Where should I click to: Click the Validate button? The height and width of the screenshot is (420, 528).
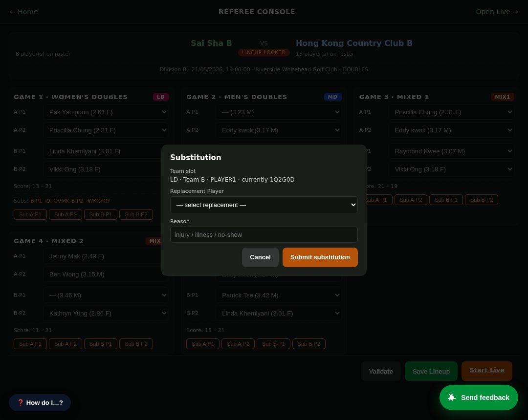pos(381,371)
